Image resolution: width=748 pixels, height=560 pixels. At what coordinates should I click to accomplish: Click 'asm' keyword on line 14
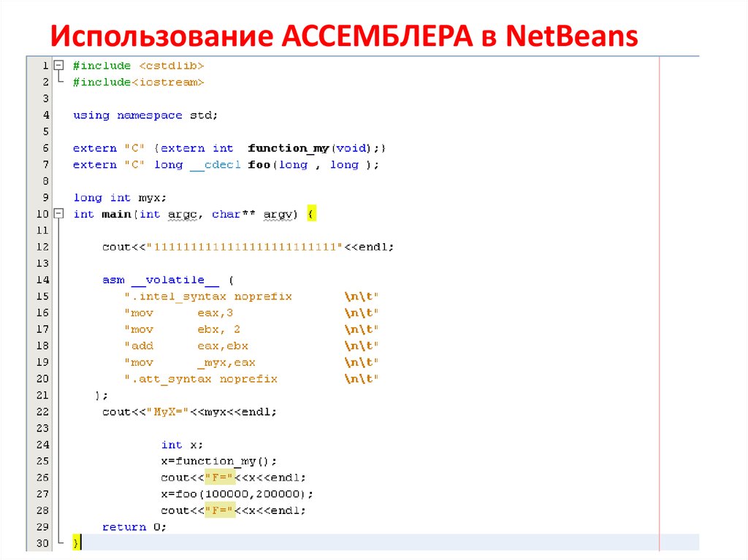(x=113, y=280)
